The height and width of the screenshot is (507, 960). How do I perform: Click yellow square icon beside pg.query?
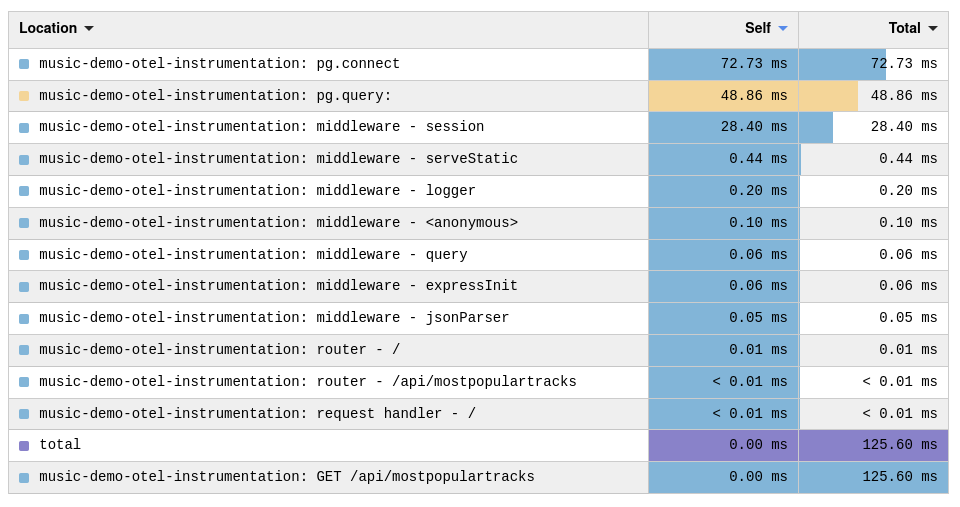coord(24,96)
